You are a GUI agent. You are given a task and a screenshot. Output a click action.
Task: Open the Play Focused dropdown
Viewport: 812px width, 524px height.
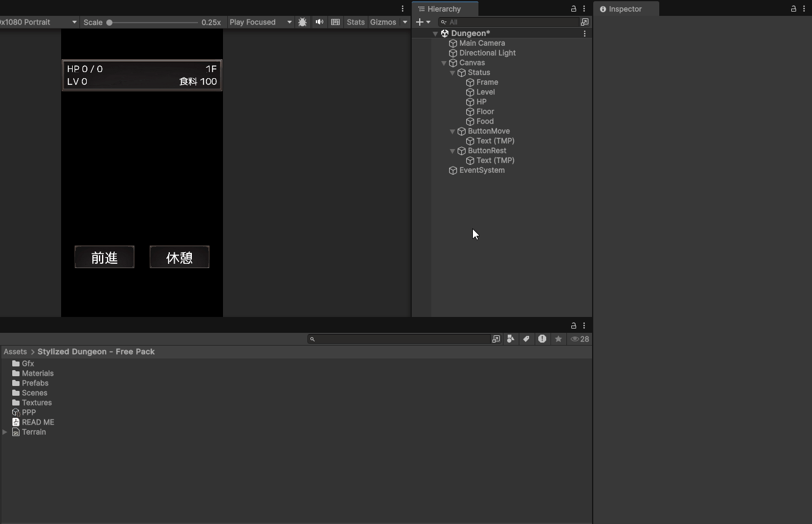click(261, 22)
